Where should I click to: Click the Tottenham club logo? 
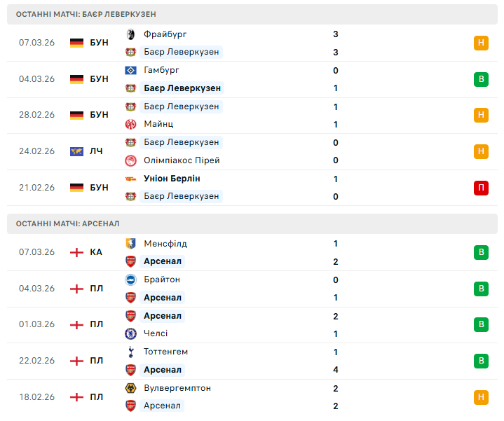pyautogui.click(x=130, y=352)
